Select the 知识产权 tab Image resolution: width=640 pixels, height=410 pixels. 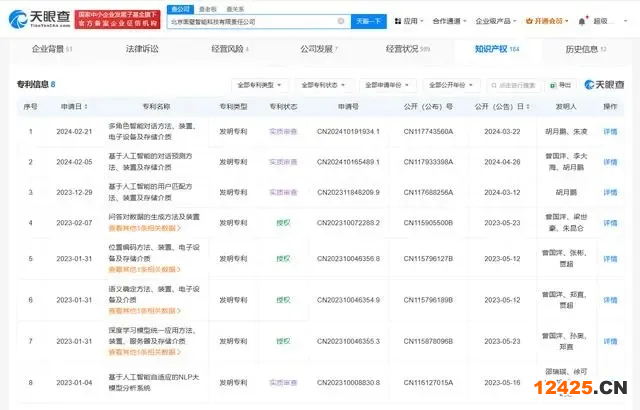coord(497,49)
